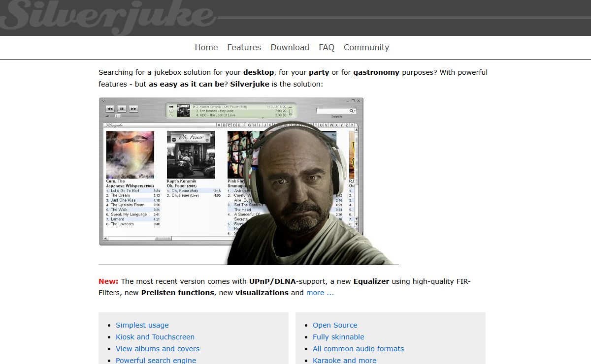This screenshot has width=591, height=364.
Task: Select track Let's Go To Bed
Action: [133, 191]
